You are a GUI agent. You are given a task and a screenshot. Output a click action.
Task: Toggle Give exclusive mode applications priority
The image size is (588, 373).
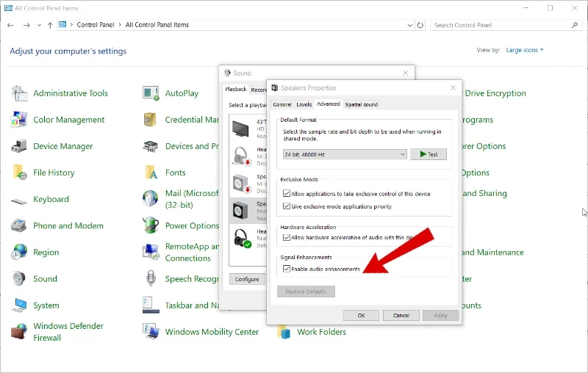click(x=287, y=206)
